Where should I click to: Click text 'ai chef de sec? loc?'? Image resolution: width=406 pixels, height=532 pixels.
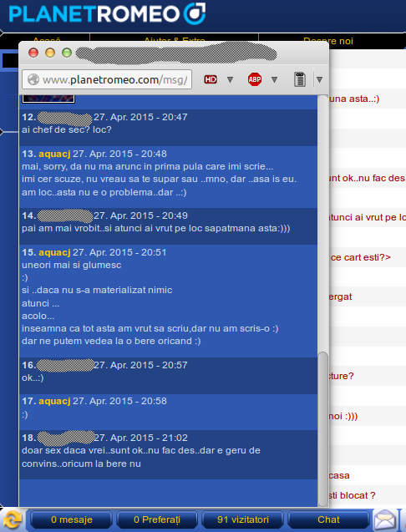pos(67,129)
